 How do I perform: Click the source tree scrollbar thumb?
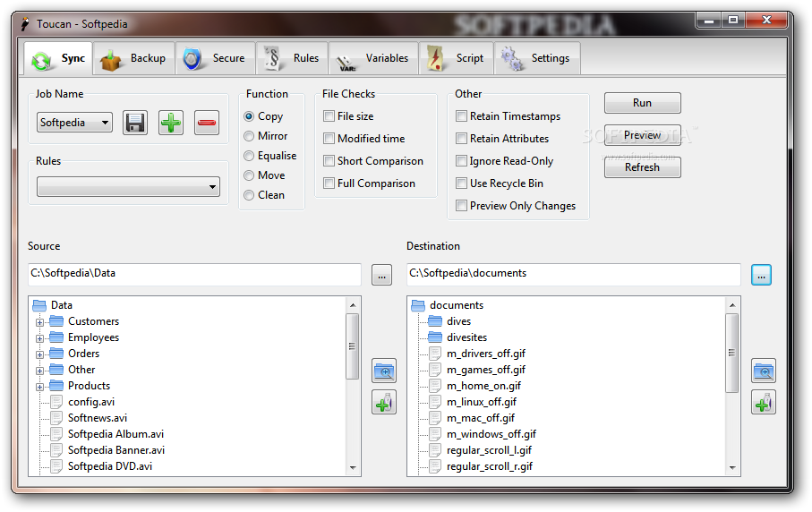[x=353, y=346]
